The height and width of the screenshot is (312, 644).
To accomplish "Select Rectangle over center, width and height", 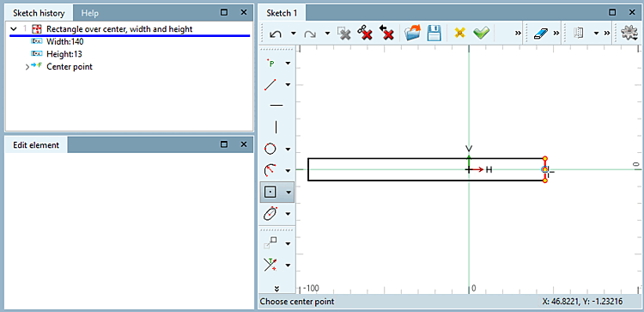I will click(119, 29).
